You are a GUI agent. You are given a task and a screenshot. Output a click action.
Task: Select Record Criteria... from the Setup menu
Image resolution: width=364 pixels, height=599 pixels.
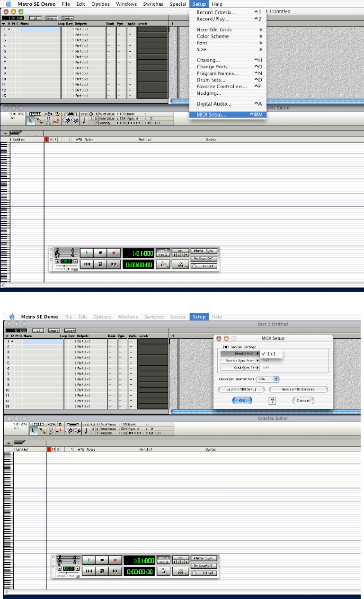(228, 12)
